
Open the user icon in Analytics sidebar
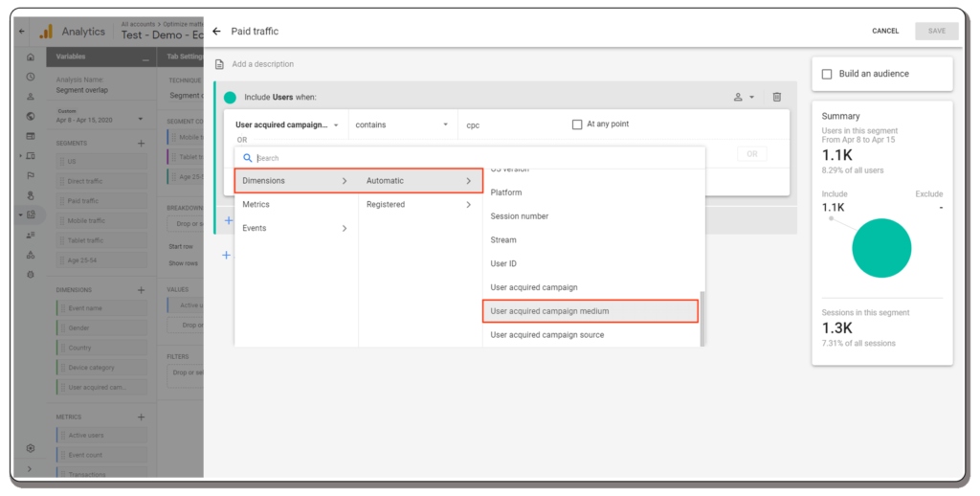tap(31, 97)
